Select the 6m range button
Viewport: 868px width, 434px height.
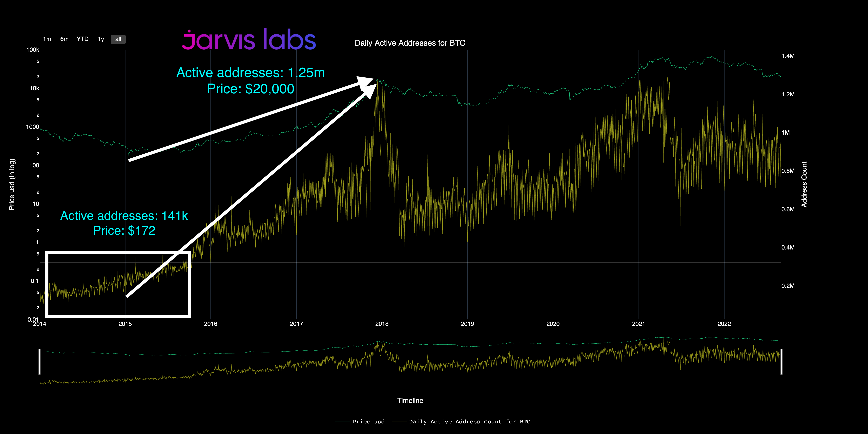point(64,39)
